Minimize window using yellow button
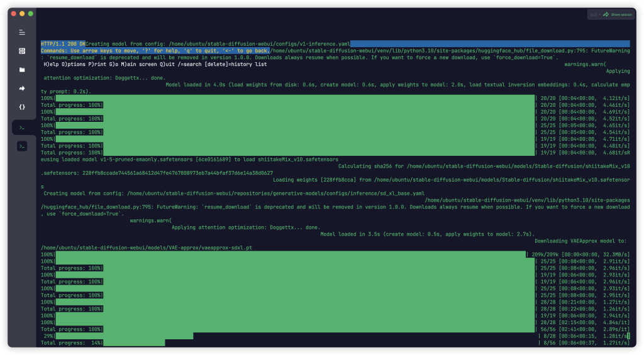This screenshot has width=644, height=355. click(x=22, y=13)
